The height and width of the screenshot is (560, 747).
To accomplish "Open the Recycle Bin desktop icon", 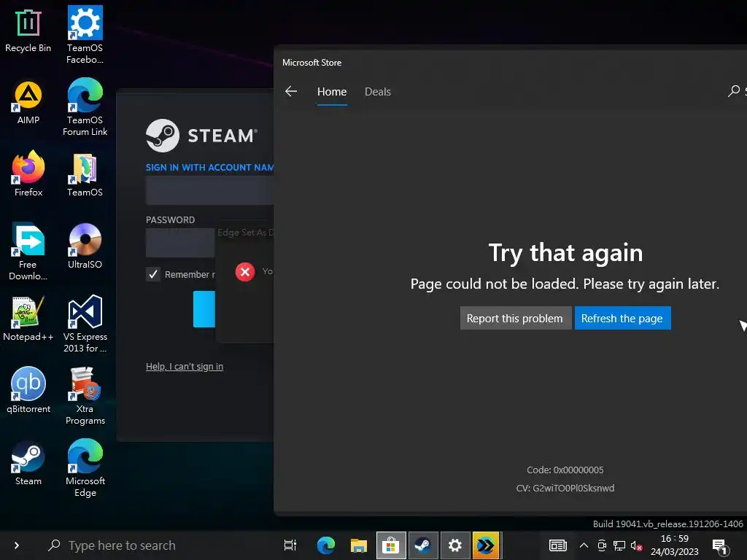I will (x=28, y=31).
